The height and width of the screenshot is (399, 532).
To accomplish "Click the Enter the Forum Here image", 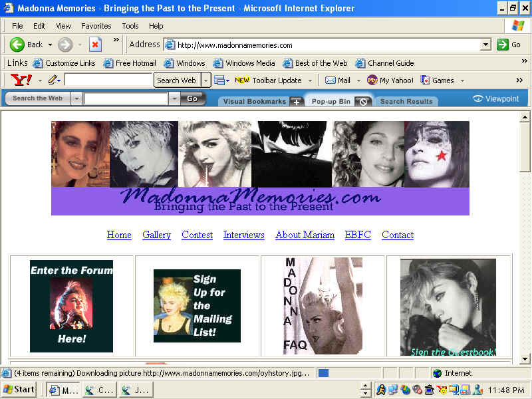I will [71, 306].
